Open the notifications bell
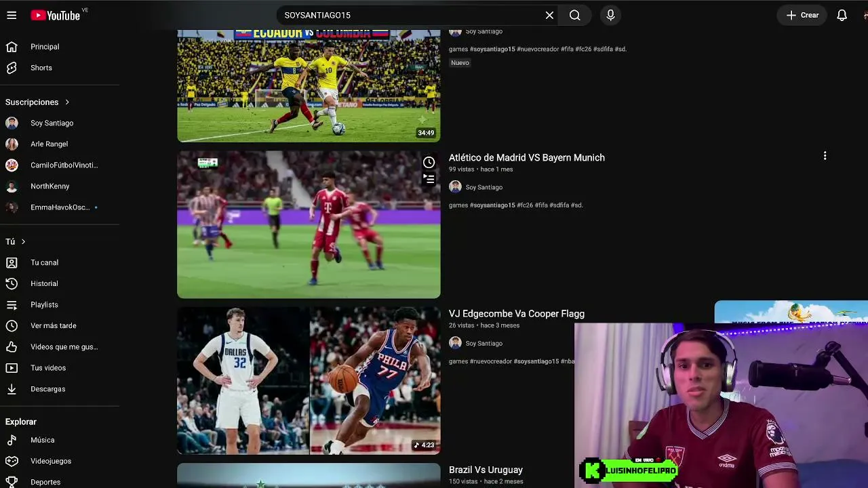This screenshot has width=868, height=488. 842,15
